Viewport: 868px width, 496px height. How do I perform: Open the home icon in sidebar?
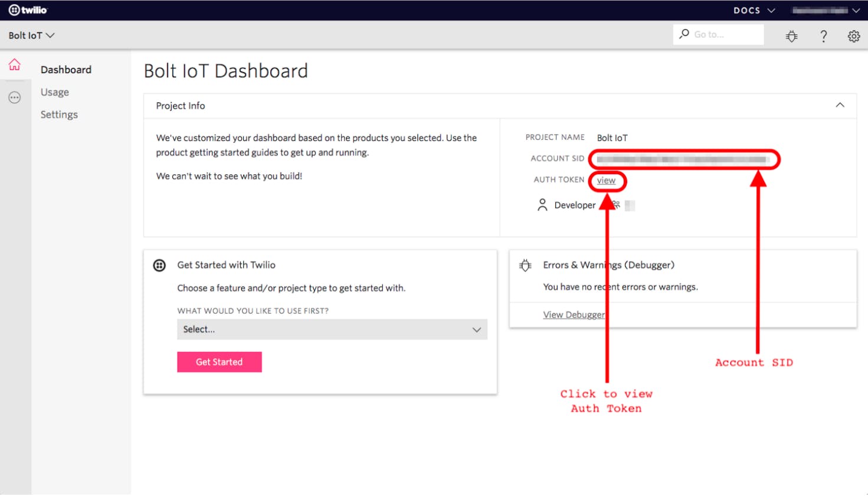[x=15, y=64]
